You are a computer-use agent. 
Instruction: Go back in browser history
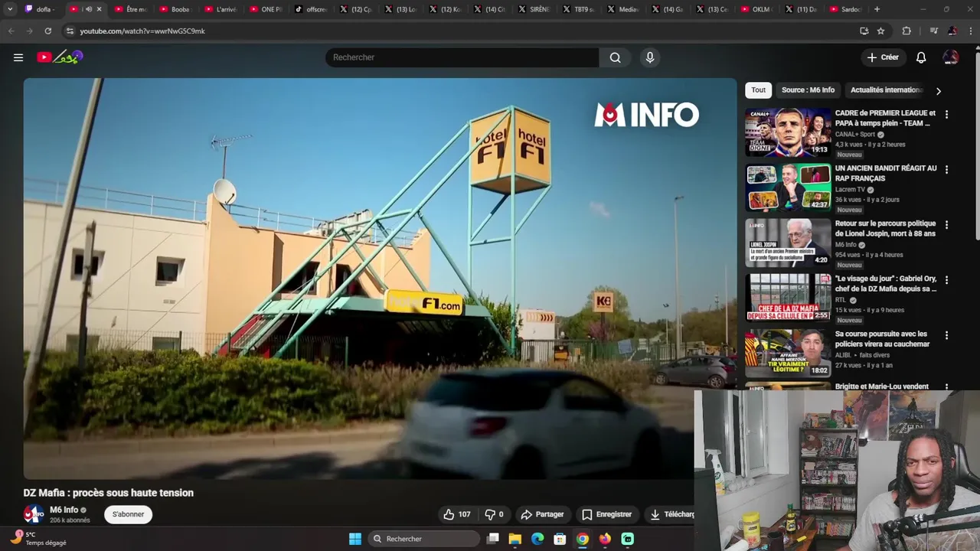(x=11, y=31)
